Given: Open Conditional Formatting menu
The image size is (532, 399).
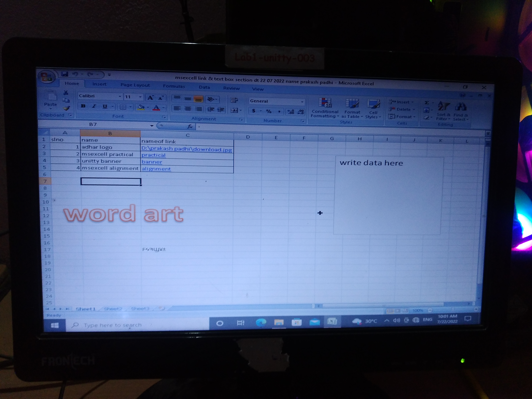Looking at the screenshot, I should [325, 108].
